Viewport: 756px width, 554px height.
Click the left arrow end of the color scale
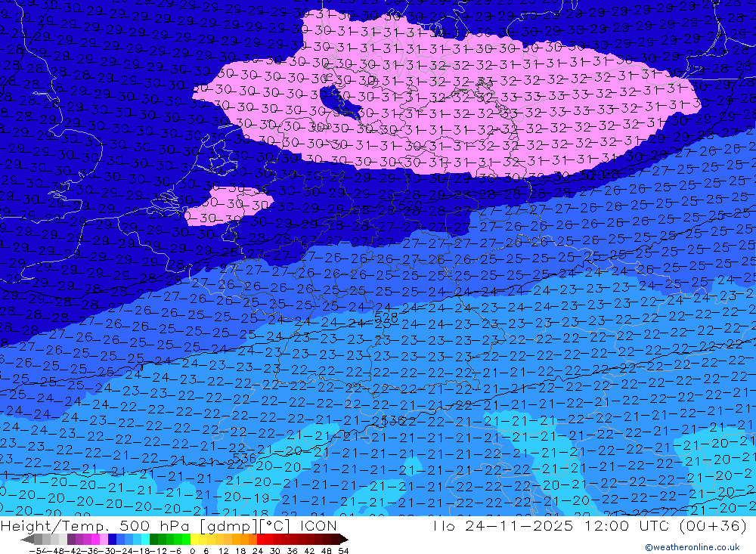point(27,539)
